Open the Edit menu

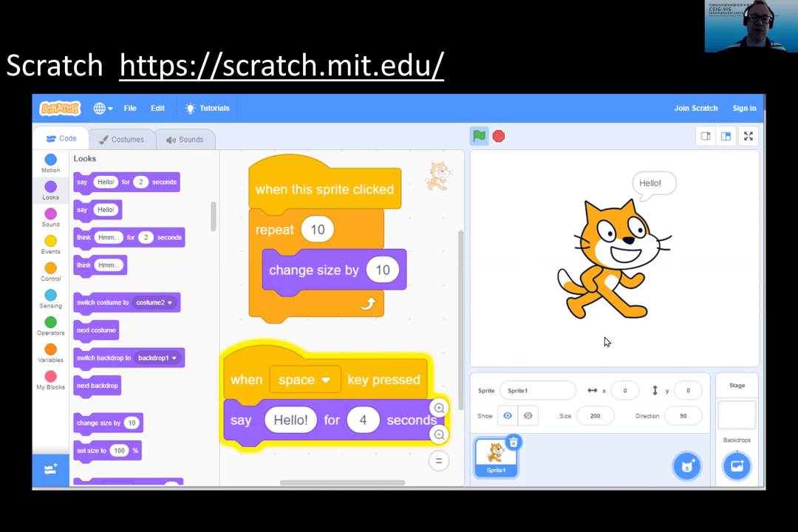[157, 108]
